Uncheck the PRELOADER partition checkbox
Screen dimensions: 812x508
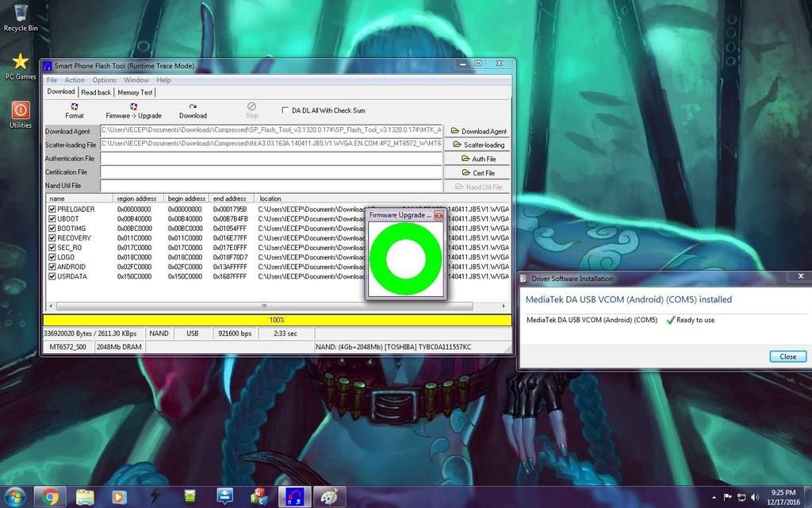tap(52, 209)
